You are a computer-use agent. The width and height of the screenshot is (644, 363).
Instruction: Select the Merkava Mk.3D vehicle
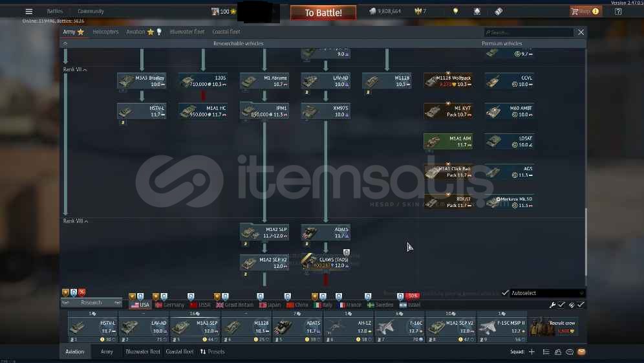[x=510, y=202]
